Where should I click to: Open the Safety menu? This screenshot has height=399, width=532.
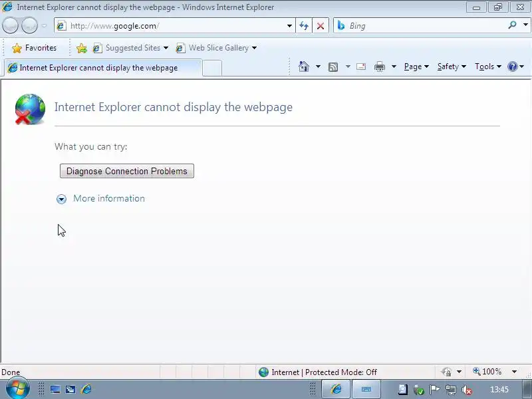click(x=452, y=66)
